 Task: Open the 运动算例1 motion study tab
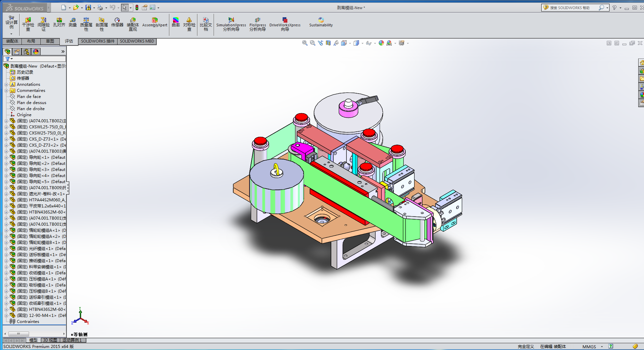72,340
